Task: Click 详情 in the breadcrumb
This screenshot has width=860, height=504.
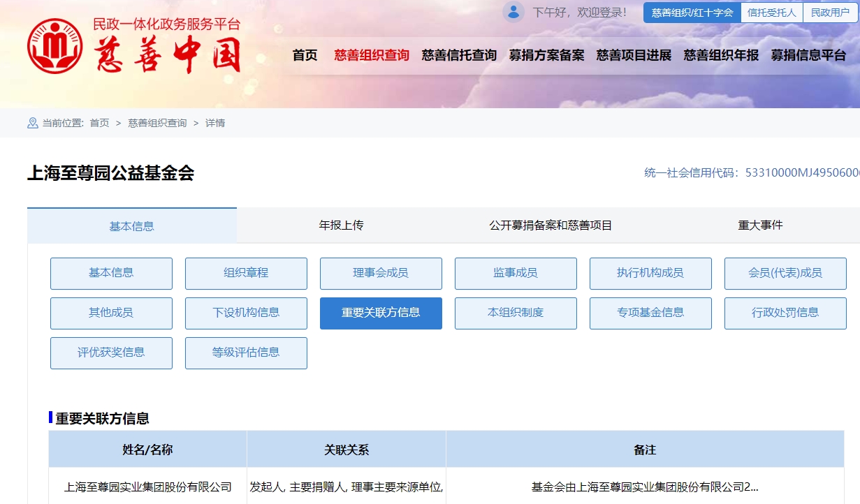Action: [x=215, y=123]
